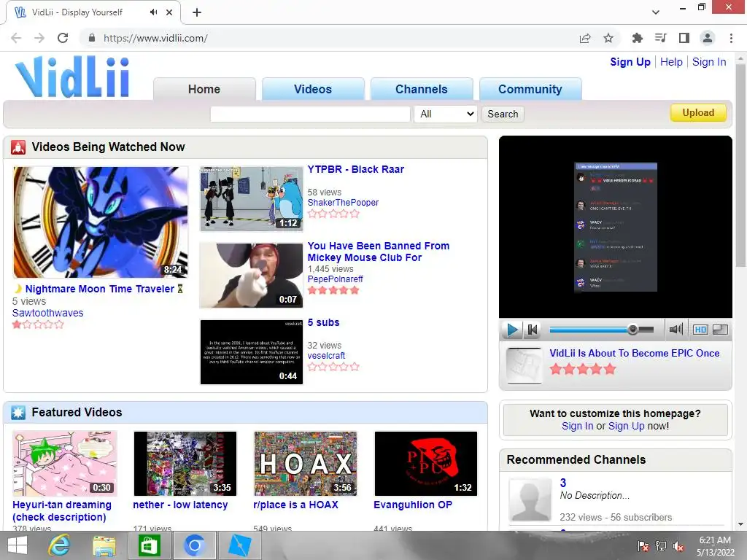This screenshot has width=747, height=560.
Task: Click Sign In in customize homepage box
Action: (578, 426)
